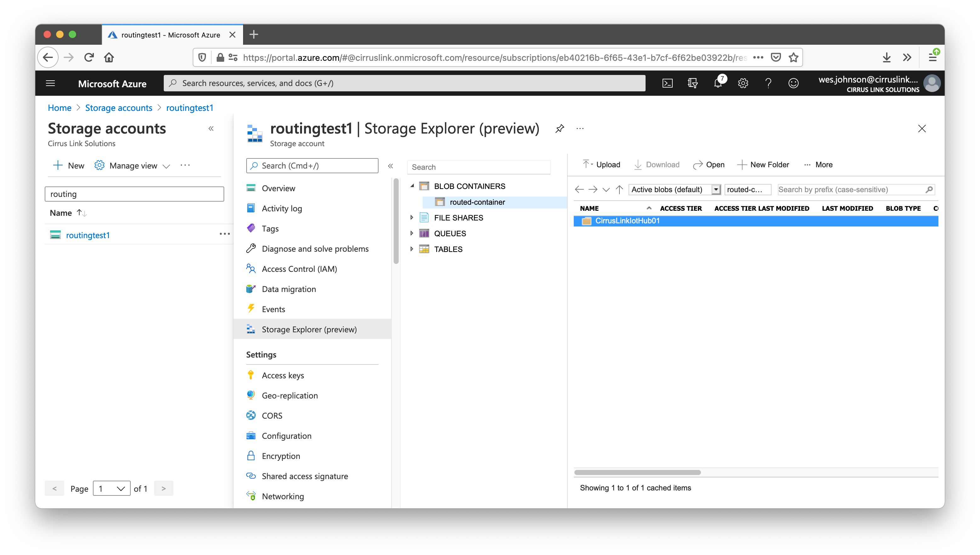Click Storage accounts breadcrumb link
Screen dimensions: 980x555
click(118, 108)
